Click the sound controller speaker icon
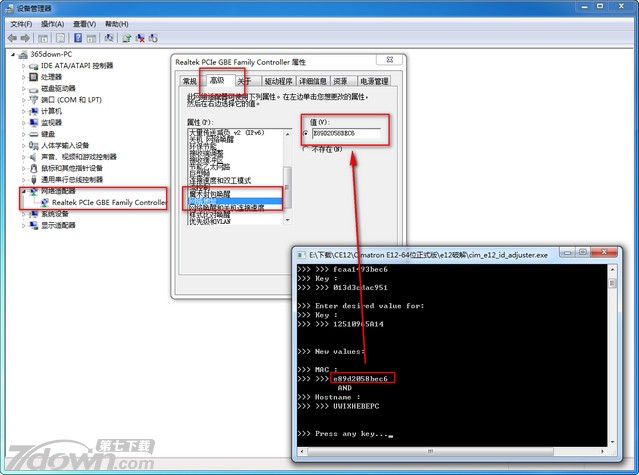639x475 pixels. (x=33, y=157)
